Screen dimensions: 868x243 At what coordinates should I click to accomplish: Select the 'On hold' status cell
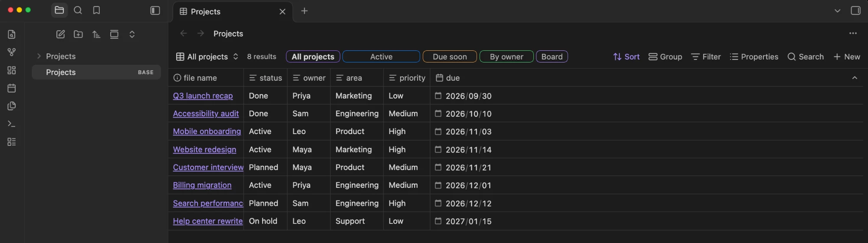265,221
